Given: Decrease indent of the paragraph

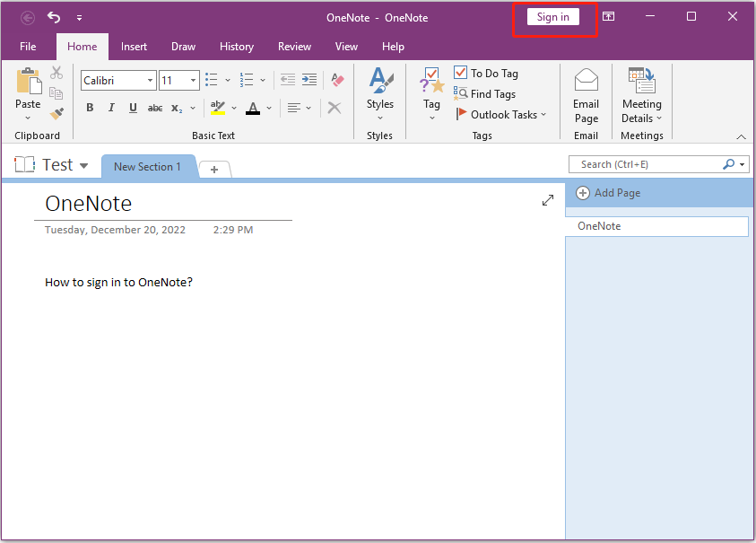Looking at the screenshot, I should click(288, 80).
